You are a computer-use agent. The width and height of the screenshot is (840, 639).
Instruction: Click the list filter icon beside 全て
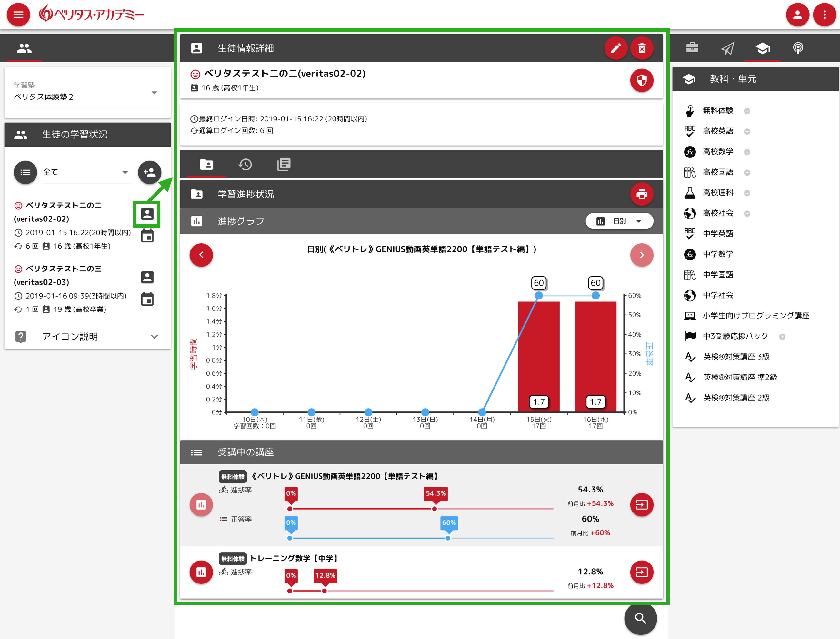click(25, 172)
